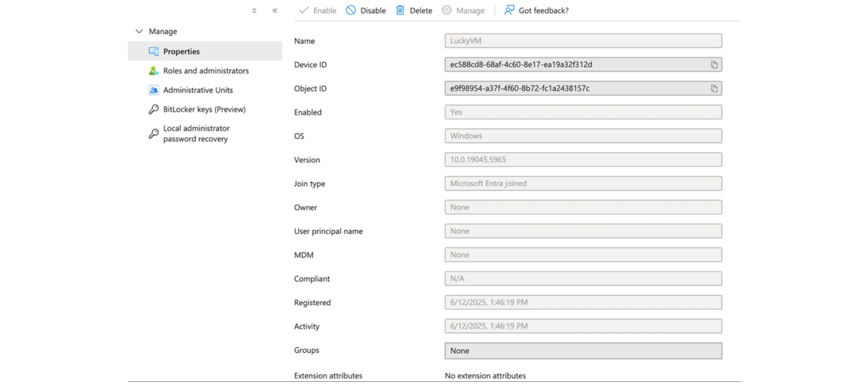The height and width of the screenshot is (389, 868).
Task: Click the sidebar up-down sort arrows
Action: [x=254, y=11]
